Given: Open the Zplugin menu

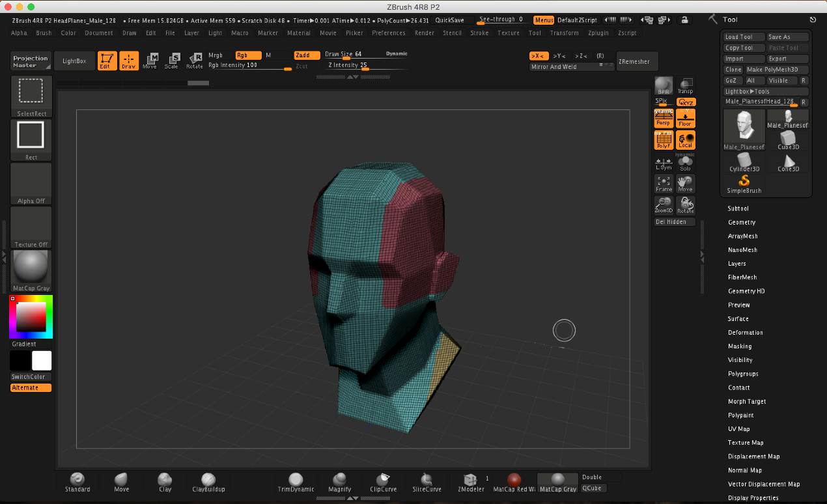Looking at the screenshot, I should pyautogui.click(x=598, y=33).
